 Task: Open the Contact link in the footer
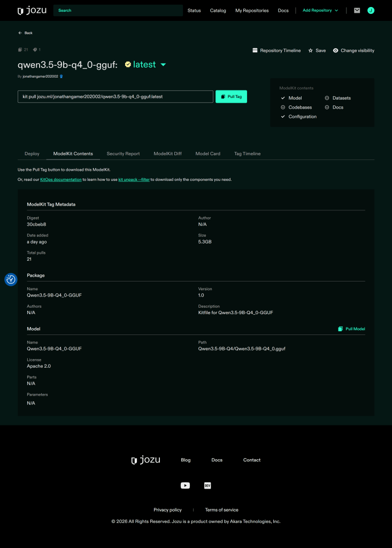coord(252,460)
